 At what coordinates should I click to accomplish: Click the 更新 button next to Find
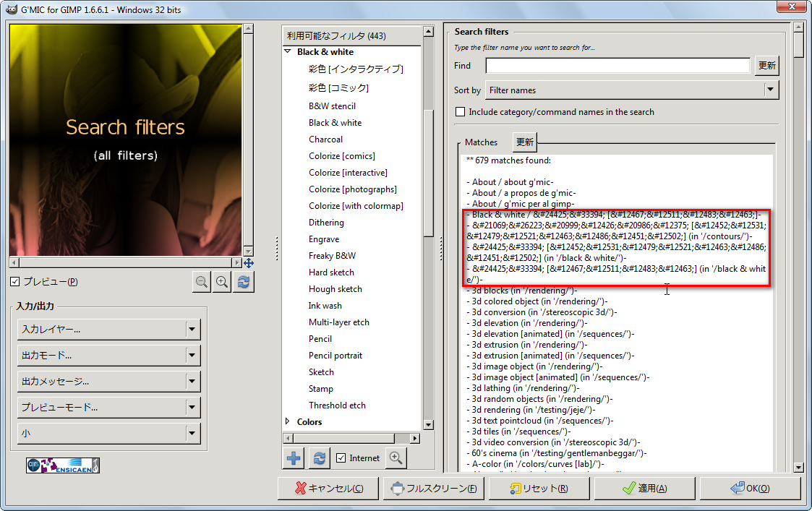pos(767,66)
